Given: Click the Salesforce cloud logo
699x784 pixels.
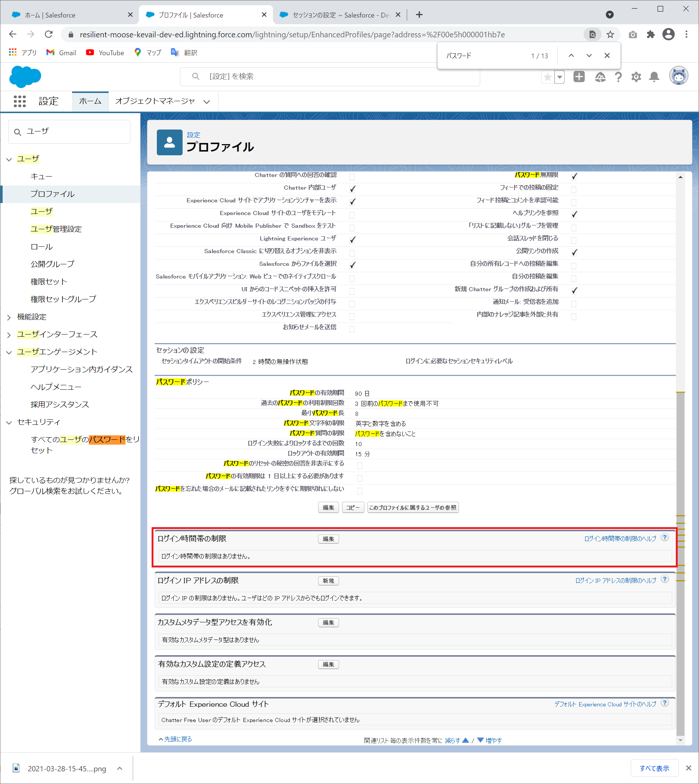Looking at the screenshot, I should point(25,77).
